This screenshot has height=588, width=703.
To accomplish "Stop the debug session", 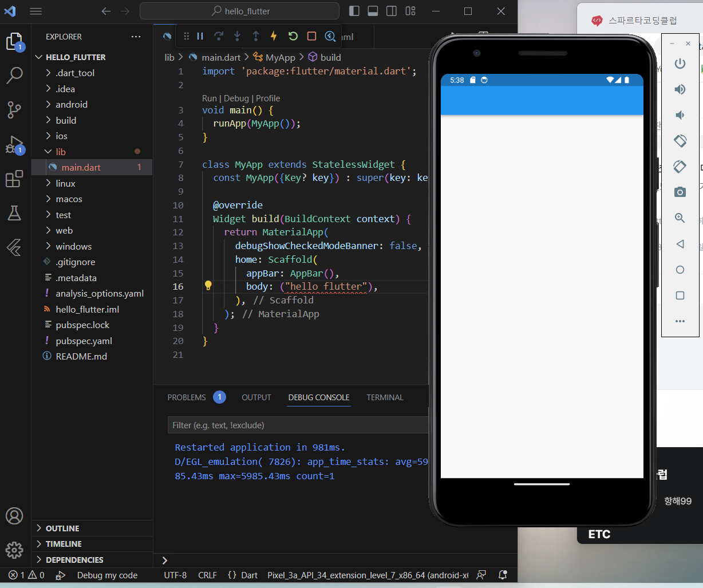I will tap(311, 36).
